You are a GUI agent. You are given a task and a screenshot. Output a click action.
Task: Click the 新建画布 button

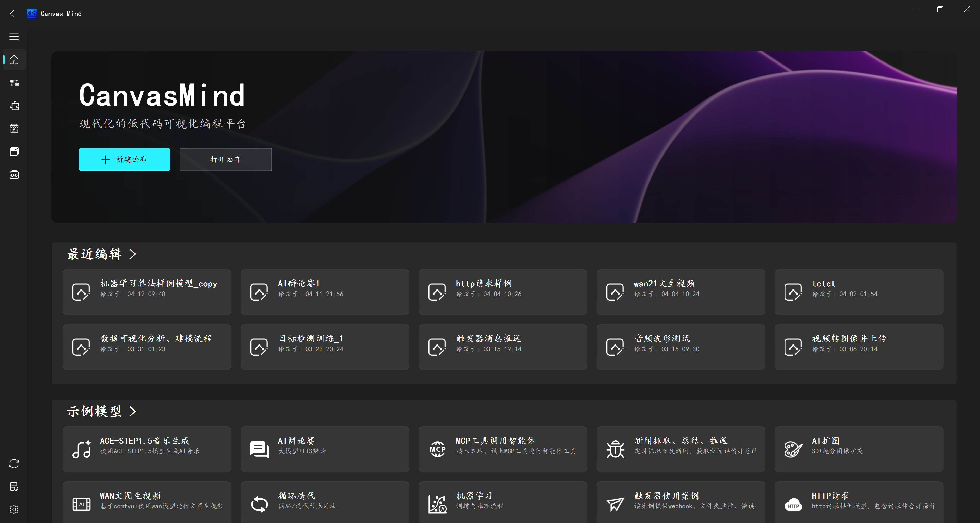124,160
